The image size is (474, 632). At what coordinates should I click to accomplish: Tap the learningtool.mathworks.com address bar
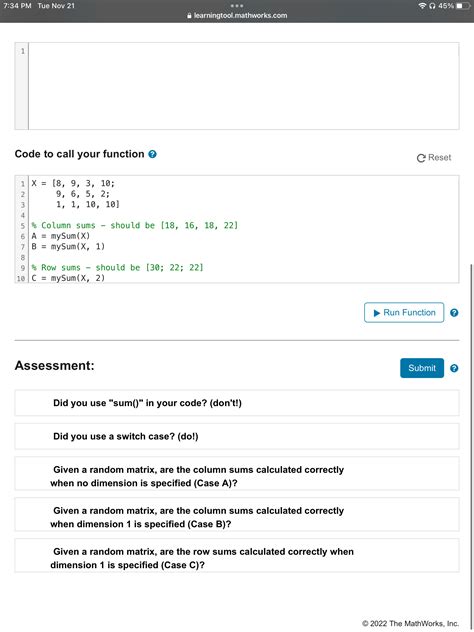pos(237,16)
